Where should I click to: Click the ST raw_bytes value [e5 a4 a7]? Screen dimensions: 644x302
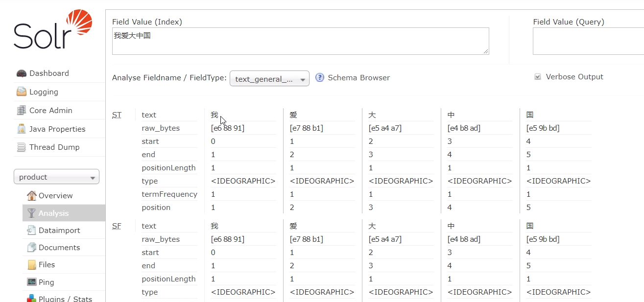[x=385, y=128]
